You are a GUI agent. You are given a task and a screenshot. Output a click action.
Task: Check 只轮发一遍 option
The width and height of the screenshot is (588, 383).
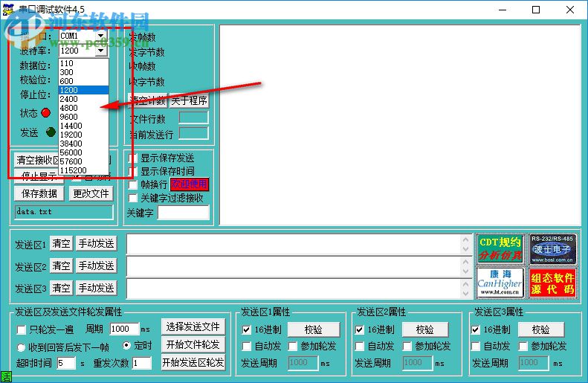click(x=22, y=329)
